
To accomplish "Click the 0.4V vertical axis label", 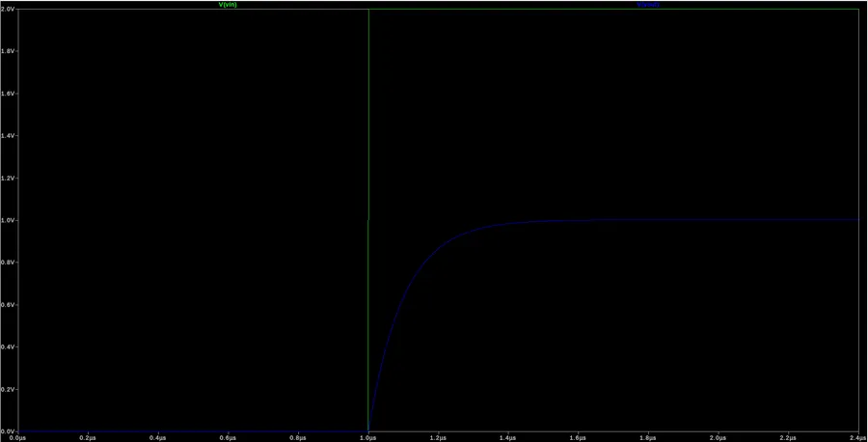I will [7, 346].
